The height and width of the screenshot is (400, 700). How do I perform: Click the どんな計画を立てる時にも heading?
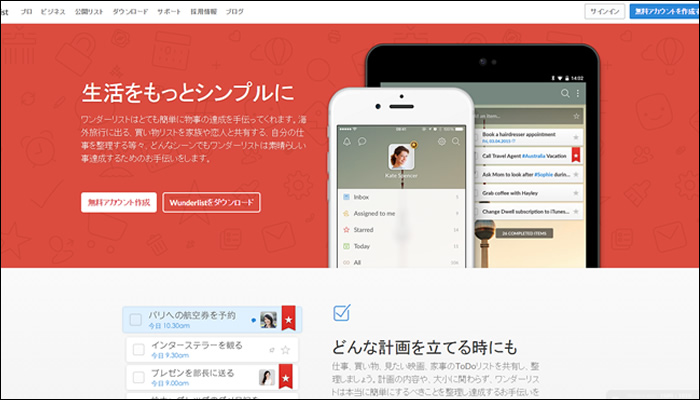click(x=425, y=347)
